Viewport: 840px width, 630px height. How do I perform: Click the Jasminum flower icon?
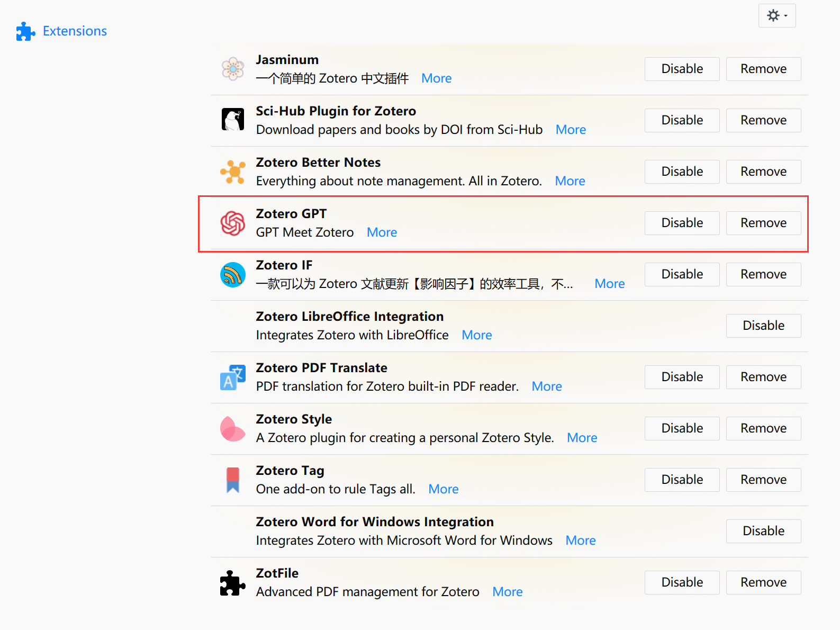[x=233, y=69]
